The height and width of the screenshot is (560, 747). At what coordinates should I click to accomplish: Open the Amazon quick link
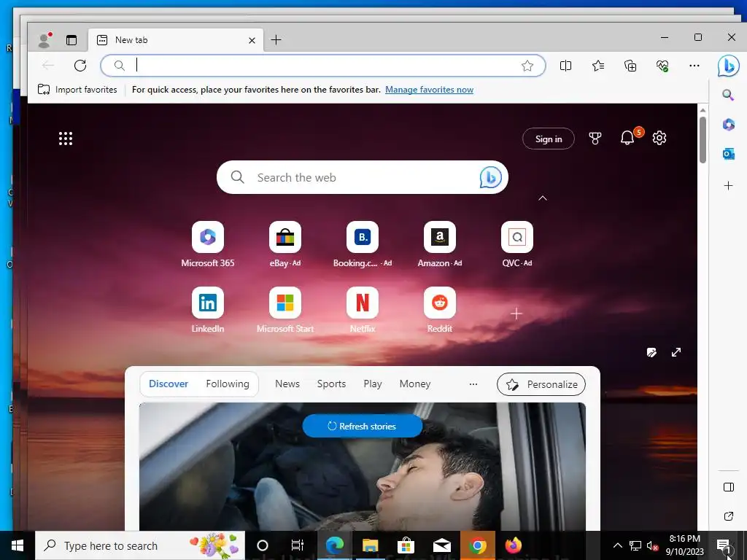coord(440,244)
